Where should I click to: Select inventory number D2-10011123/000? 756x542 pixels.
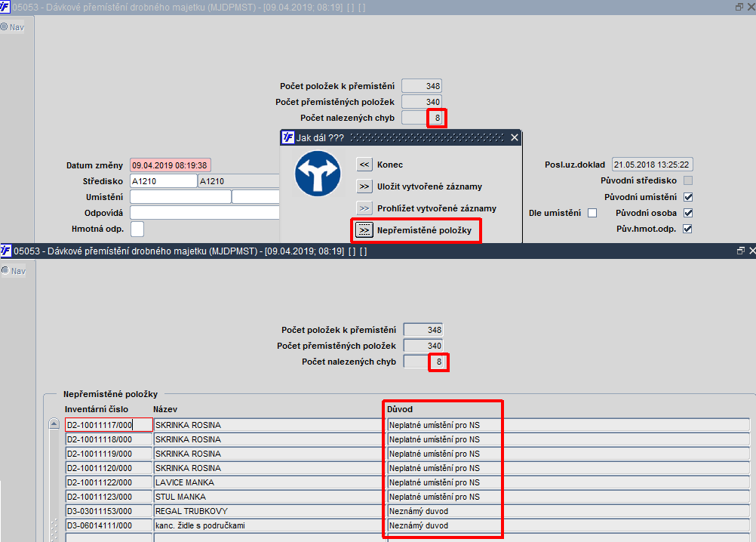pyautogui.click(x=109, y=497)
